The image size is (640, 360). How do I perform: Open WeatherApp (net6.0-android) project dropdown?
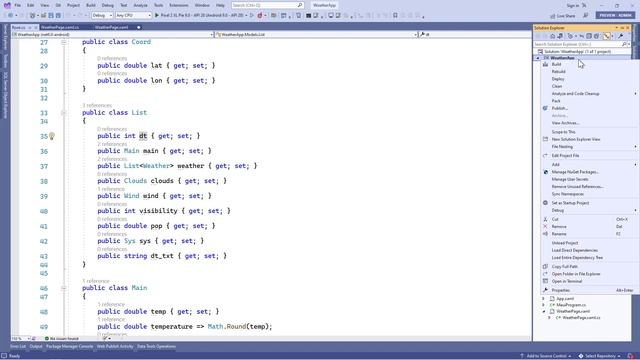(112, 35)
